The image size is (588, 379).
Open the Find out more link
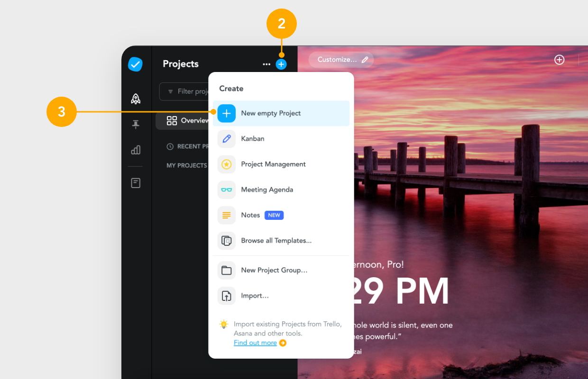(x=255, y=343)
